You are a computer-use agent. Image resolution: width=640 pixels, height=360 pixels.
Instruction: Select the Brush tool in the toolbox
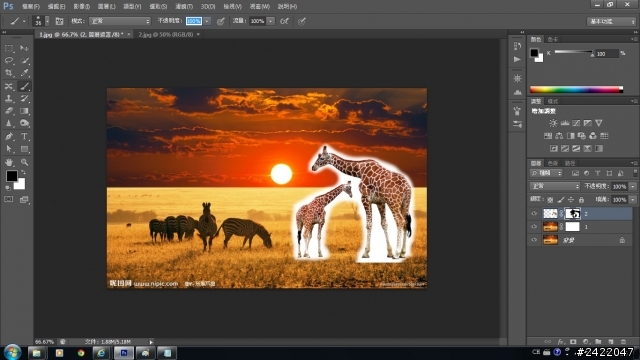coord(24,86)
